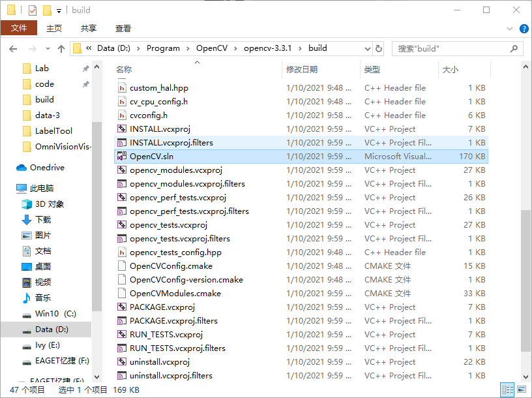
Task: Sort by 大小 column header
Action: [451, 70]
